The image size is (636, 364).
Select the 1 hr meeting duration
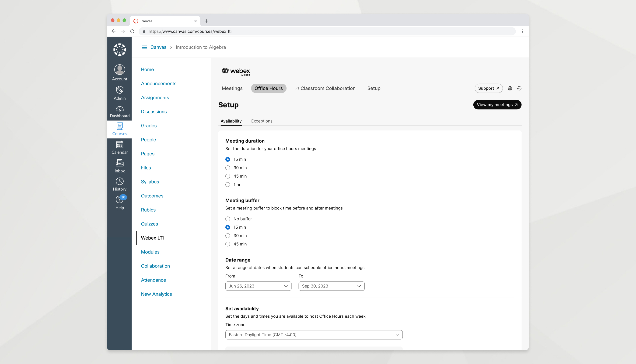pos(227,185)
